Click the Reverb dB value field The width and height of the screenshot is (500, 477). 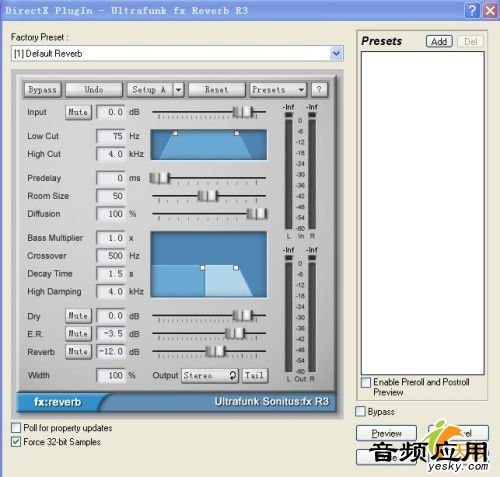111,352
